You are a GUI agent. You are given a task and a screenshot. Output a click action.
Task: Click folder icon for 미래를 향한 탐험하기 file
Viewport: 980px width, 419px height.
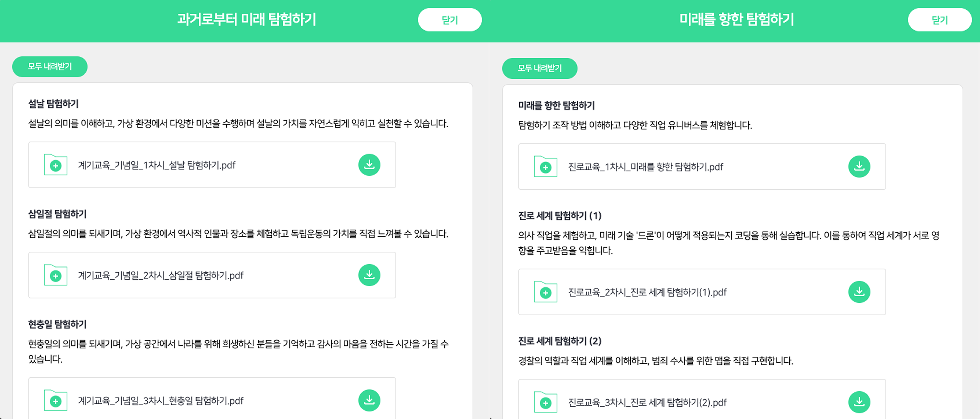546,166
